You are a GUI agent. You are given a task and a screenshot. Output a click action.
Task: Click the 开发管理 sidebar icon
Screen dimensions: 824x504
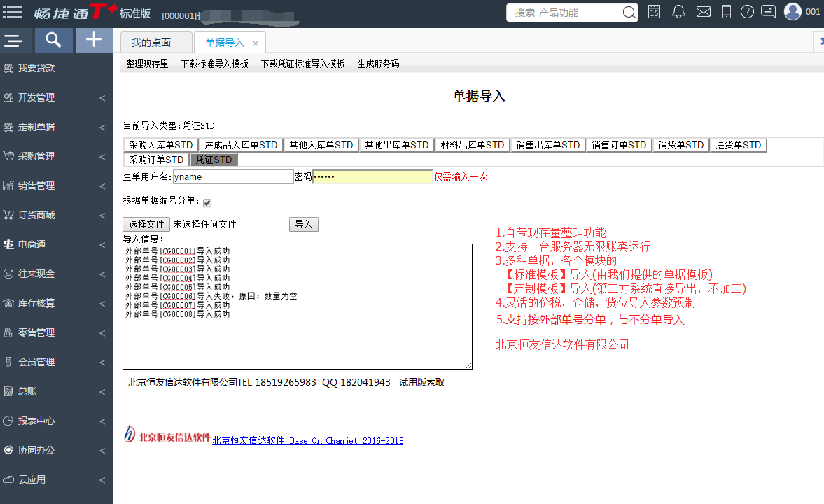[x=8, y=97]
